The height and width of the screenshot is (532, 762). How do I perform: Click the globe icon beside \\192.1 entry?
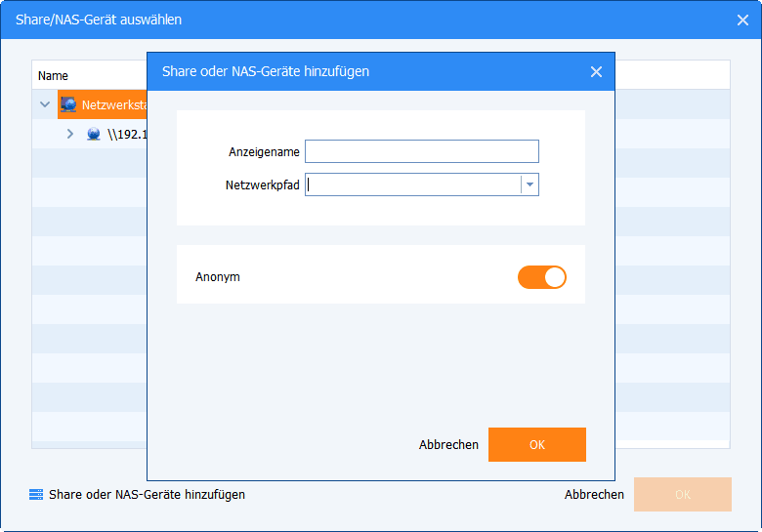pyautogui.click(x=94, y=134)
